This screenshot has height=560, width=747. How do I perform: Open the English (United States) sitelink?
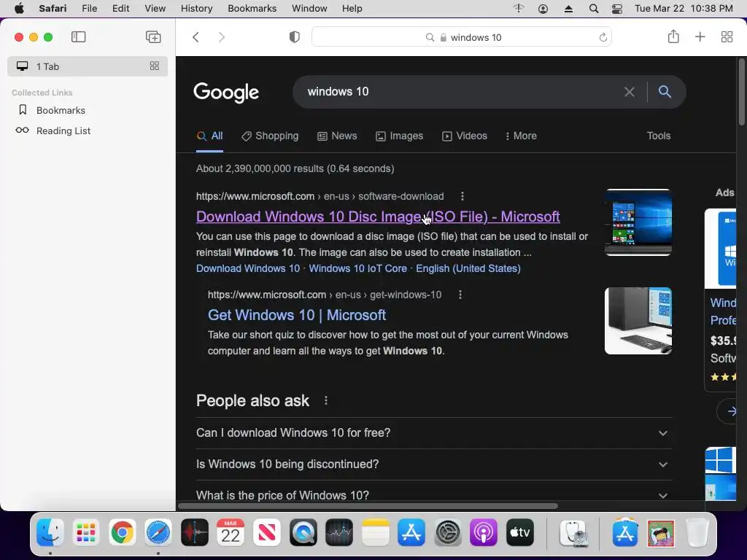[468, 268]
